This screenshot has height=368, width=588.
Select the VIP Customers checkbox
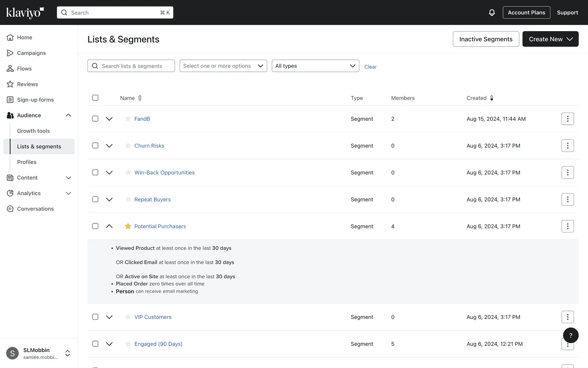pos(95,317)
